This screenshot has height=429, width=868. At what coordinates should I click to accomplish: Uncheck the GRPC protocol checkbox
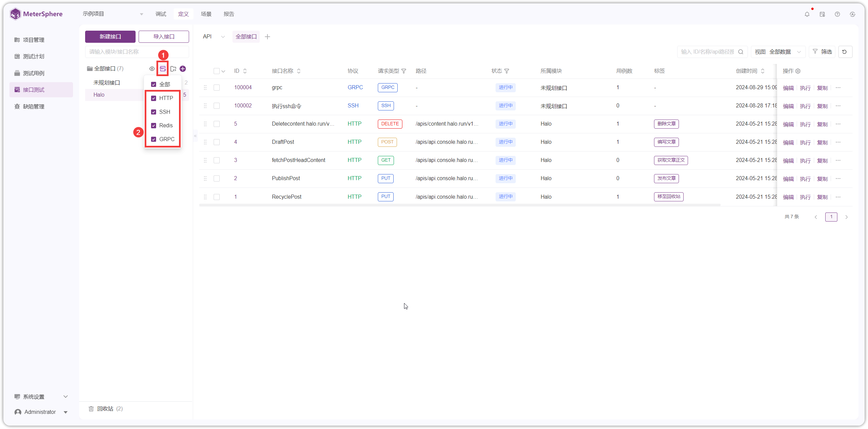154,139
